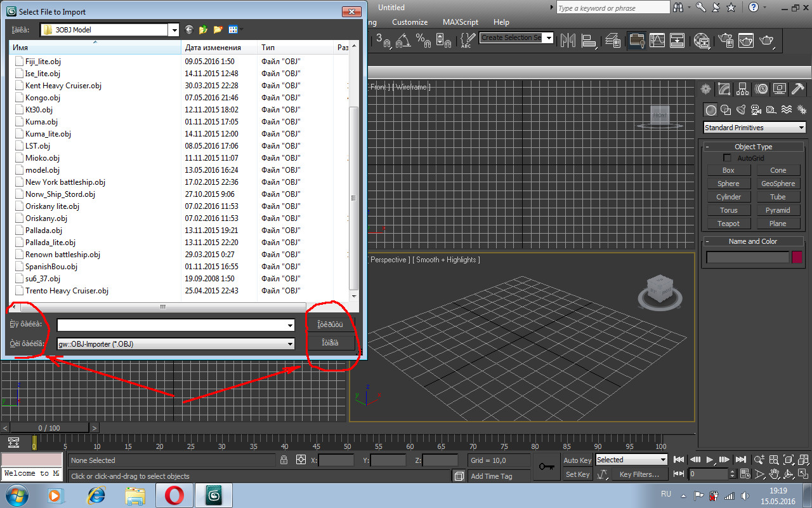Click the Pyramid object button
The width and height of the screenshot is (812, 508).
pos(778,210)
